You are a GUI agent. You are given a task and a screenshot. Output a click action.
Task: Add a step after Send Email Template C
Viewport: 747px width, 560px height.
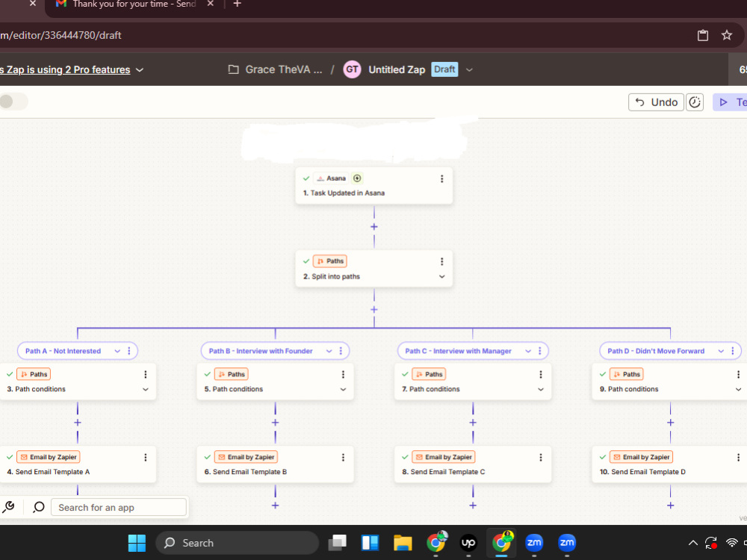[x=473, y=505]
